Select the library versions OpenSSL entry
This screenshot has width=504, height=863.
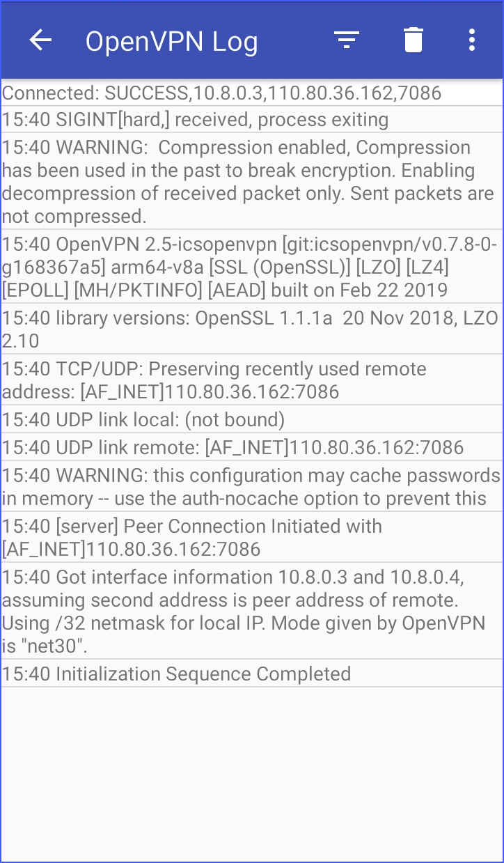pos(247,329)
